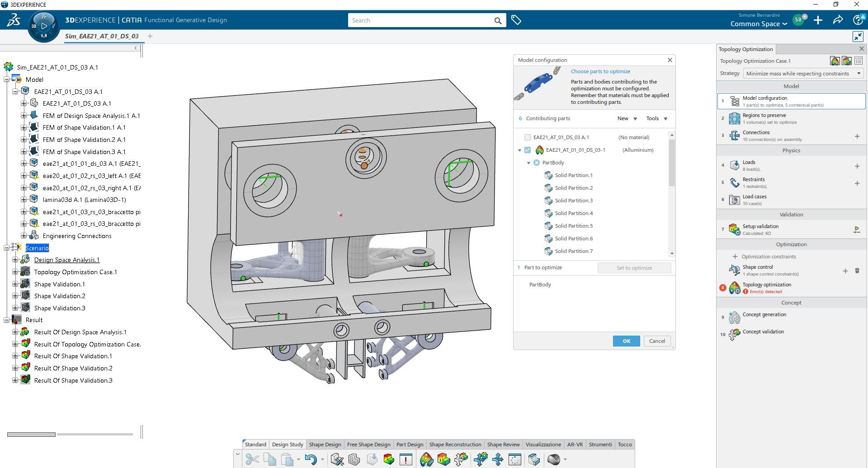This screenshot has height=468, width=868.
Task: Switch to Standard toolbar tab
Action: pyautogui.click(x=255, y=445)
